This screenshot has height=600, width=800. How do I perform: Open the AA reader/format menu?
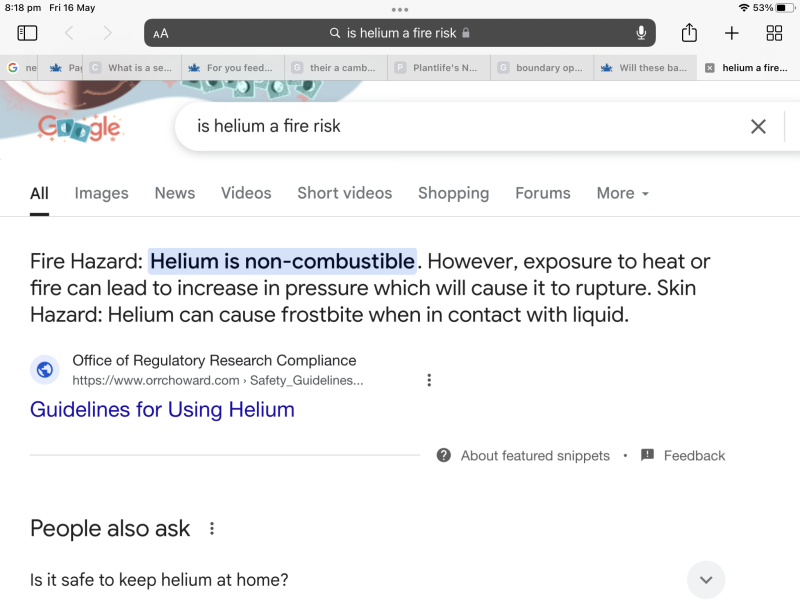[x=161, y=33]
